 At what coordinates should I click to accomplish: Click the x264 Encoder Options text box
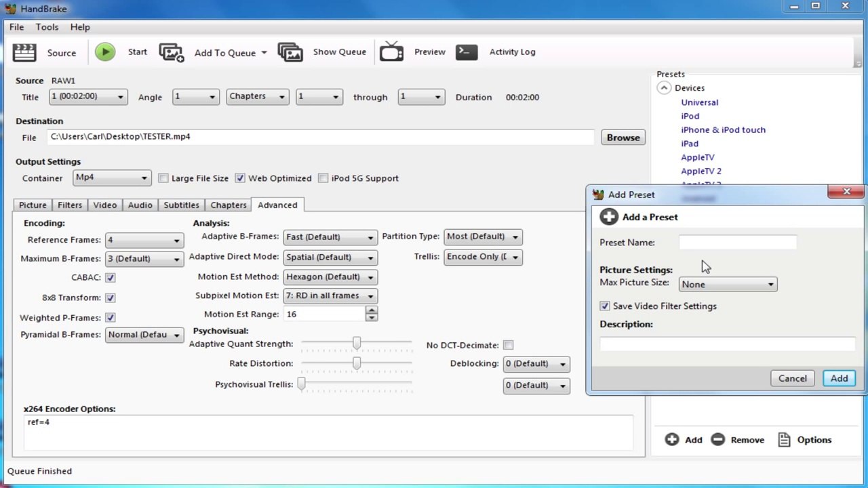pos(328,432)
